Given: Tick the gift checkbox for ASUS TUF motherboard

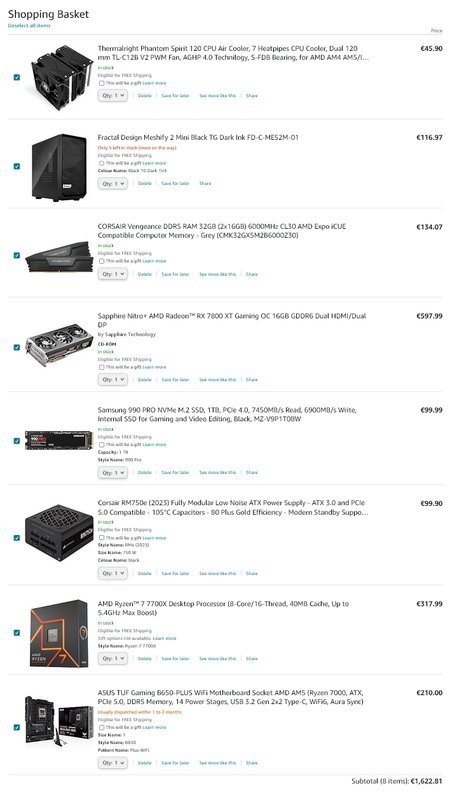Looking at the screenshot, I should [101, 727].
